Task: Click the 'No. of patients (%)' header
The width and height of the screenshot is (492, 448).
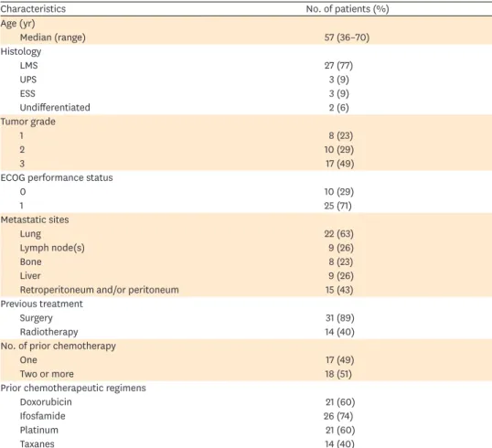Action: pos(348,9)
